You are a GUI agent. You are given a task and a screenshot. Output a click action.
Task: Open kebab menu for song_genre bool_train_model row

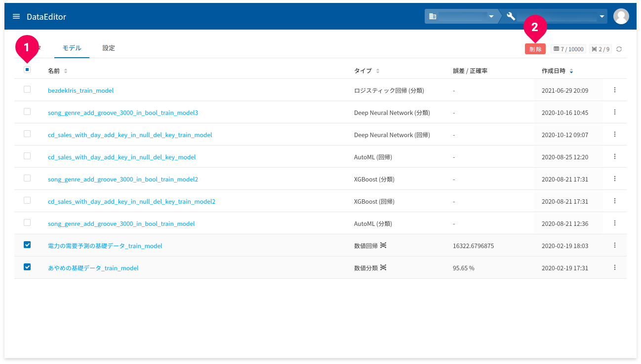[x=615, y=223]
